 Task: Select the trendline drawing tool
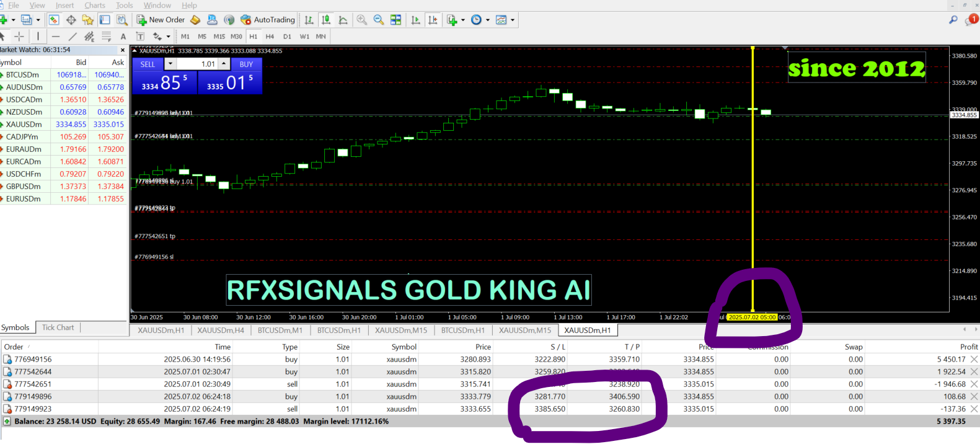tap(73, 36)
